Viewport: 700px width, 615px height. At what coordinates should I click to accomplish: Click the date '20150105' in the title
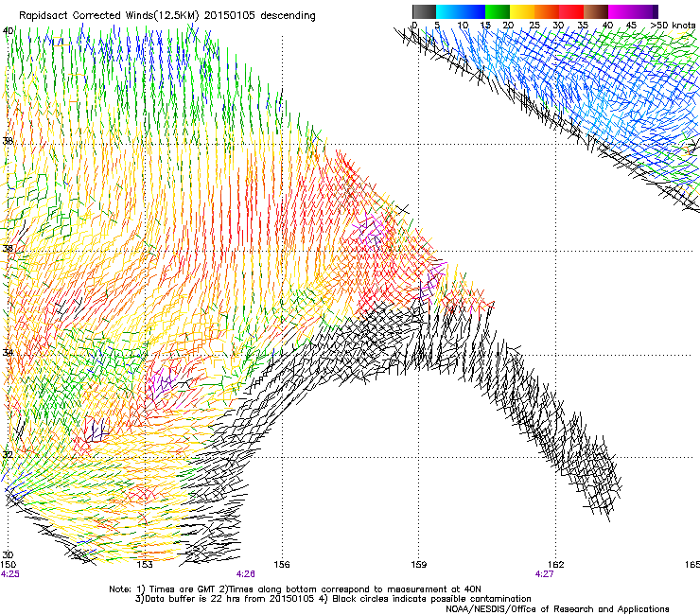coord(230,16)
